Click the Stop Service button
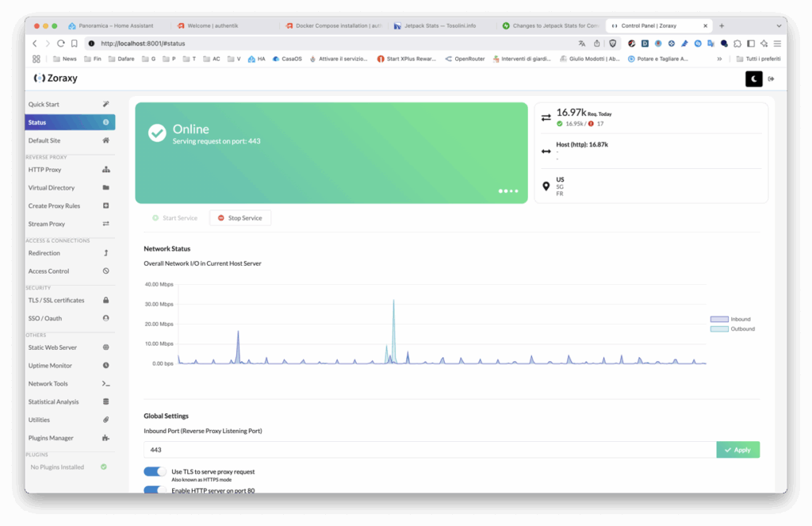This screenshot has height=526, width=812. click(240, 218)
